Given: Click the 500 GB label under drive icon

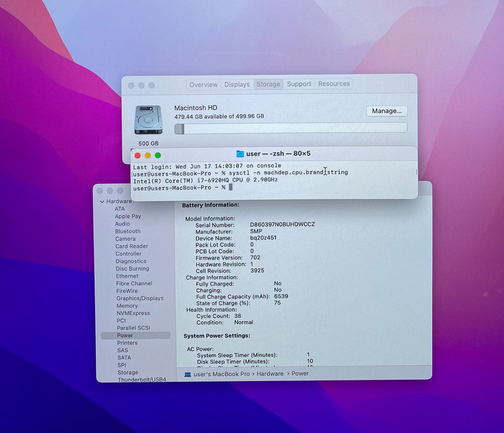Looking at the screenshot, I should pos(148,144).
